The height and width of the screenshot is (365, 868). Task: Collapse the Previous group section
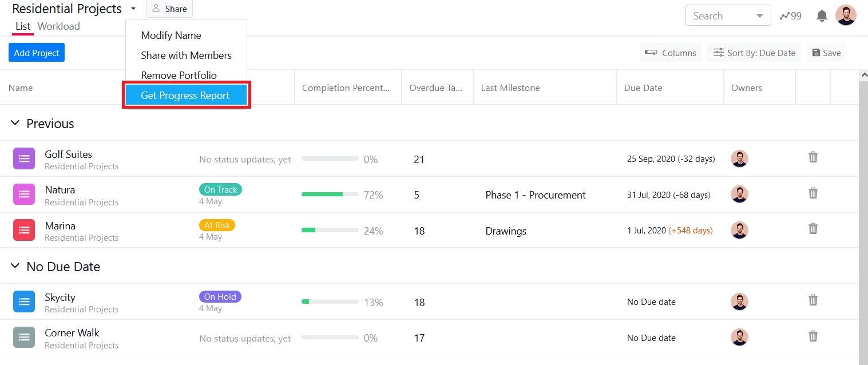coord(15,123)
